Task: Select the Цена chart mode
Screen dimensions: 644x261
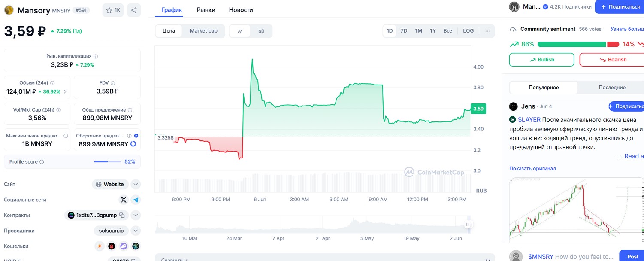Action: pos(169,31)
